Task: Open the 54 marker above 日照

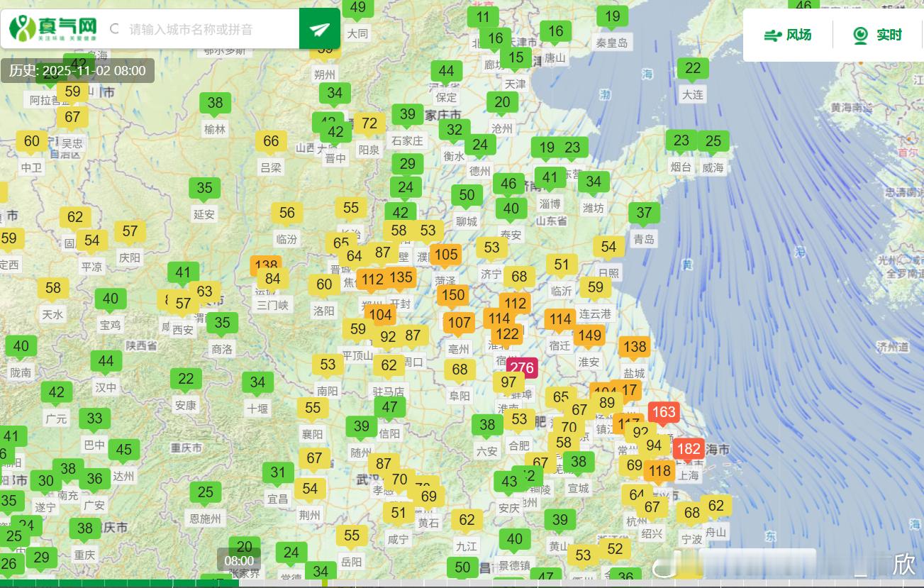Action: pyautogui.click(x=608, y=247)
